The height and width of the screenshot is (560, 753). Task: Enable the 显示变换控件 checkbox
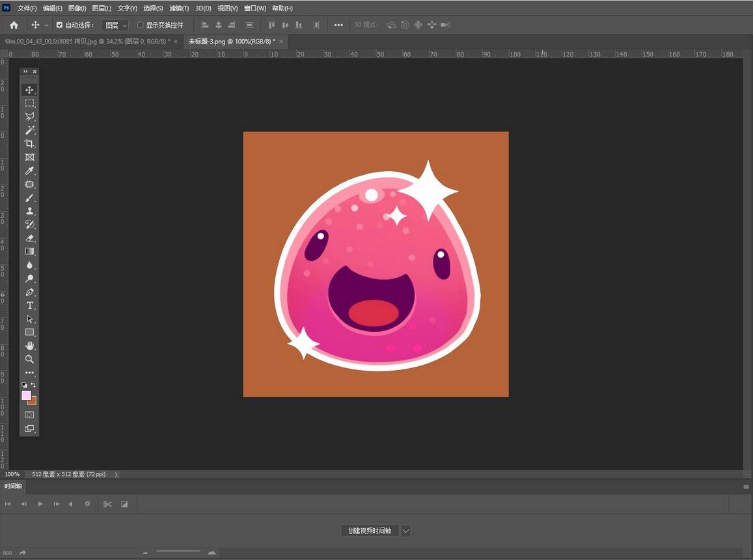click(140, 25)
